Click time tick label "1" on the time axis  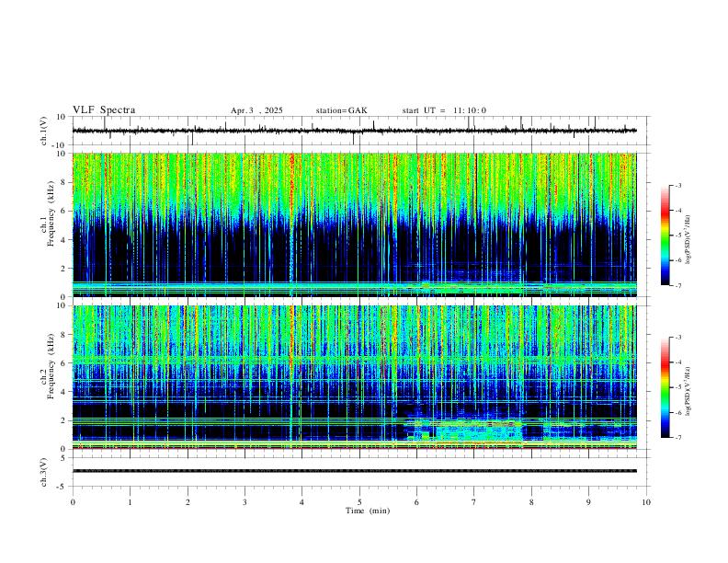[130, 502]
